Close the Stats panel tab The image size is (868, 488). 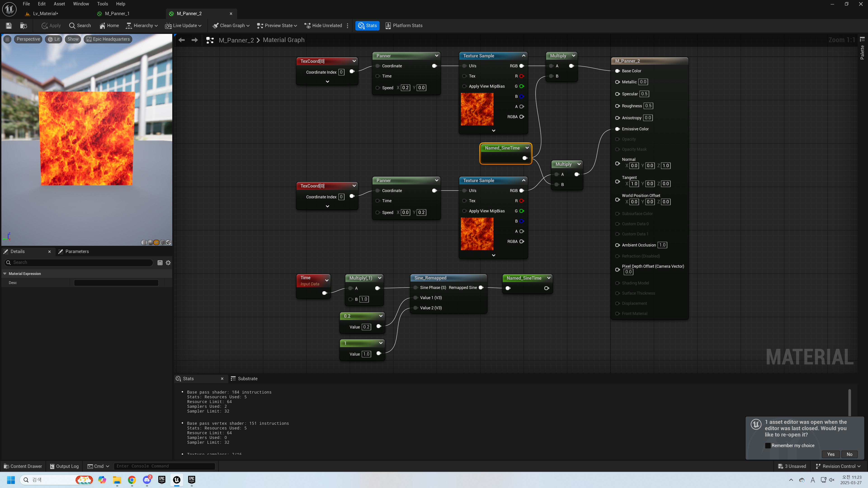[x=222, y=379]
